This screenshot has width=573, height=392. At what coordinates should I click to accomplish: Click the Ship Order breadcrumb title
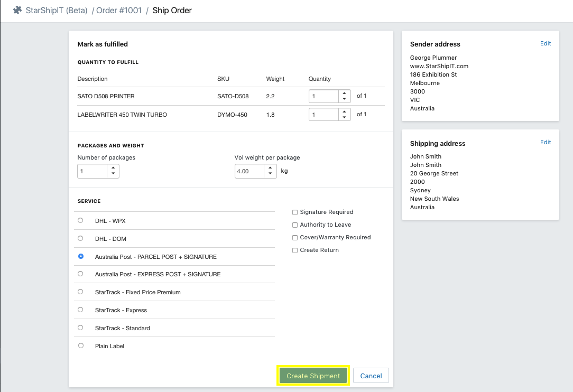[172, 10]
